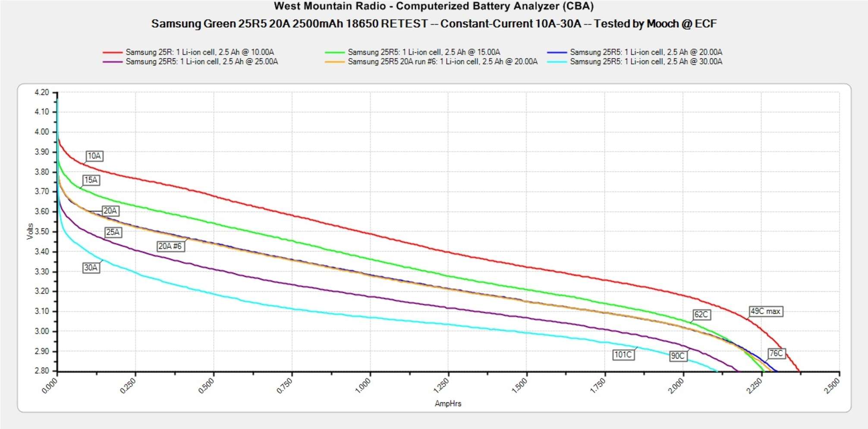Click the '4.10' voltage tick label
The height and width of the screenshot is (429, 868).
pos(42,112)
